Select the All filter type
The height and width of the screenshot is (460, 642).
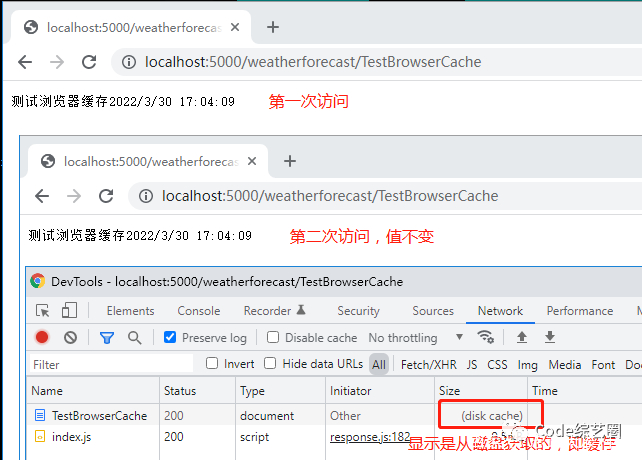click(x=379, y=364)
